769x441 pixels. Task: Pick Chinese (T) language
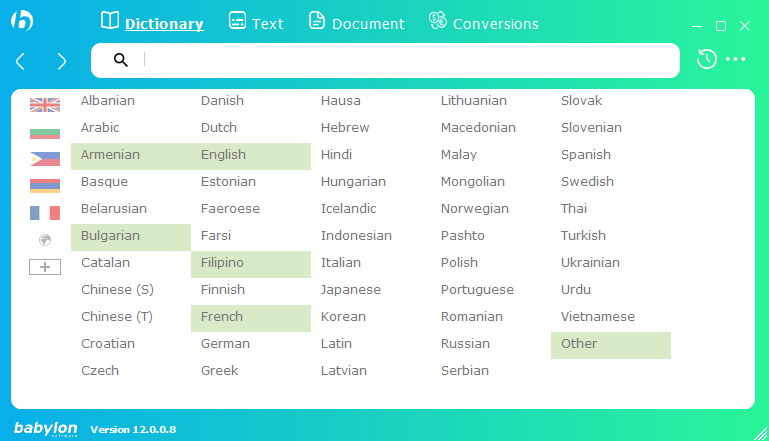coord(117,316)
